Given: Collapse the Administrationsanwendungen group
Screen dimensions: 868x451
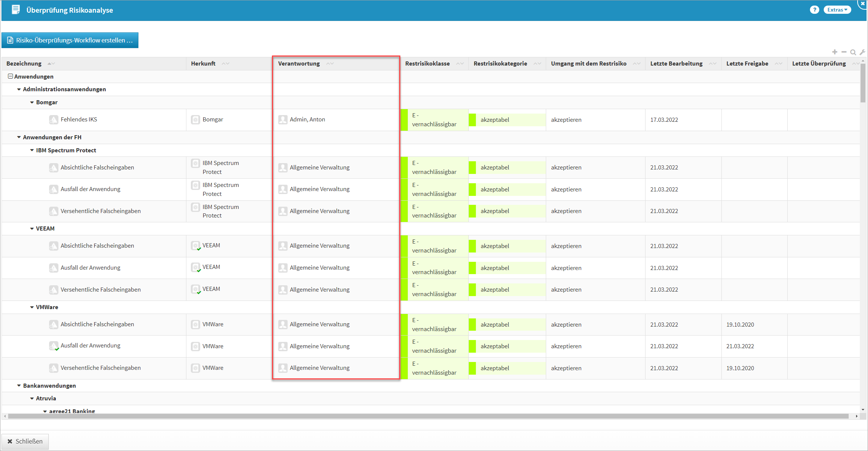Looking at the screenshot, I should pyautogui.click(x=19, y=89).
